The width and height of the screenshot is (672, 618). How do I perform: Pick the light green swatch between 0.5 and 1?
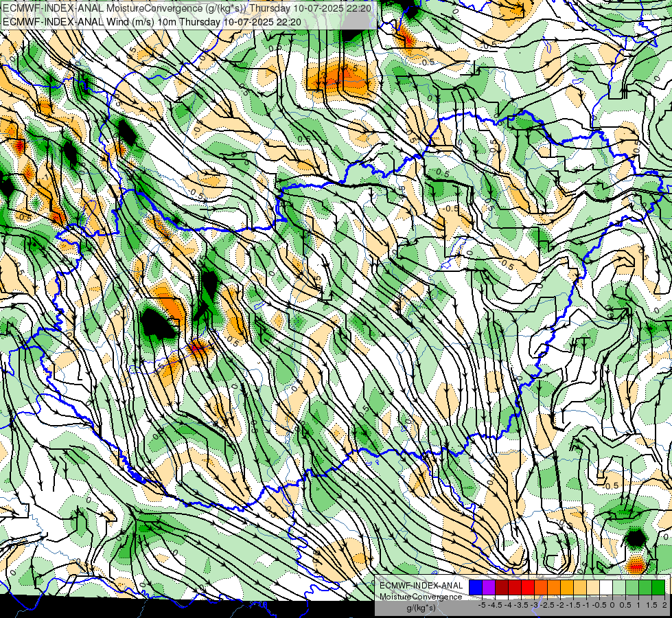pyautogui.click(x=632, y=588)
